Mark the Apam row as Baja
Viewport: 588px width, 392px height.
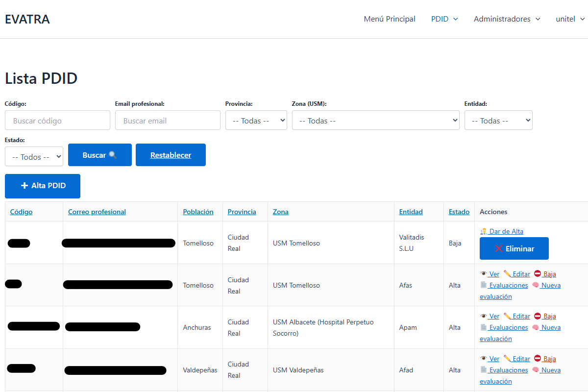click(x=545, y=316)
